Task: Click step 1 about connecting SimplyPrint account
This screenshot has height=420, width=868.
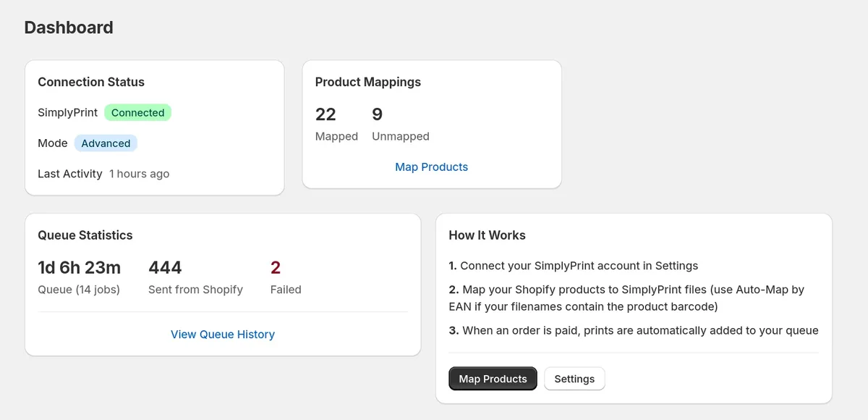Action: [574, 266]
